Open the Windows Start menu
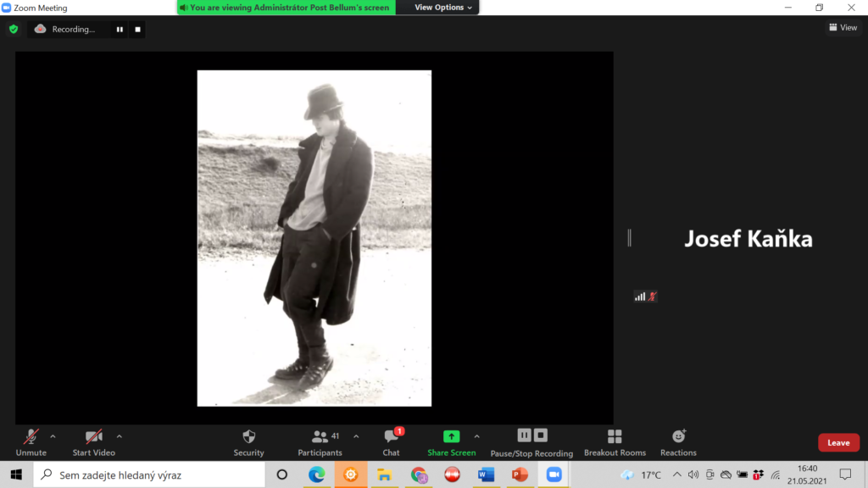The height and width of the screenshot is (488, 868). click(16, 474)
